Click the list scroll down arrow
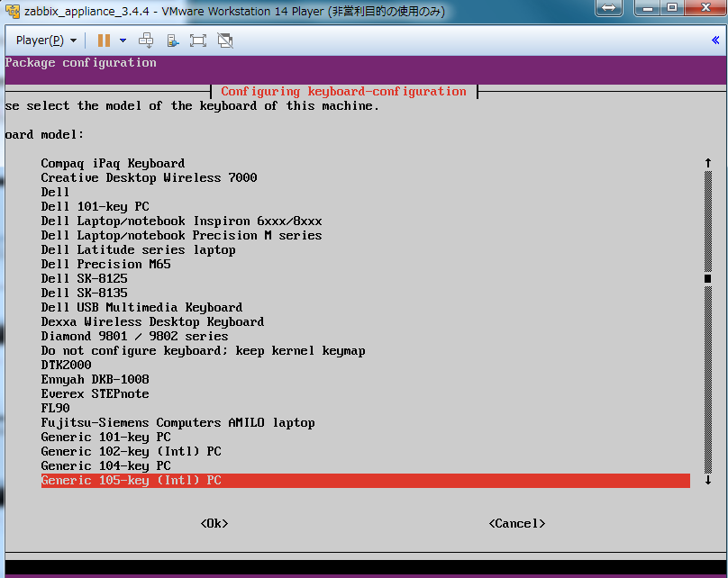Viewport: 728px width, 578px height. [x=708, y=480]
